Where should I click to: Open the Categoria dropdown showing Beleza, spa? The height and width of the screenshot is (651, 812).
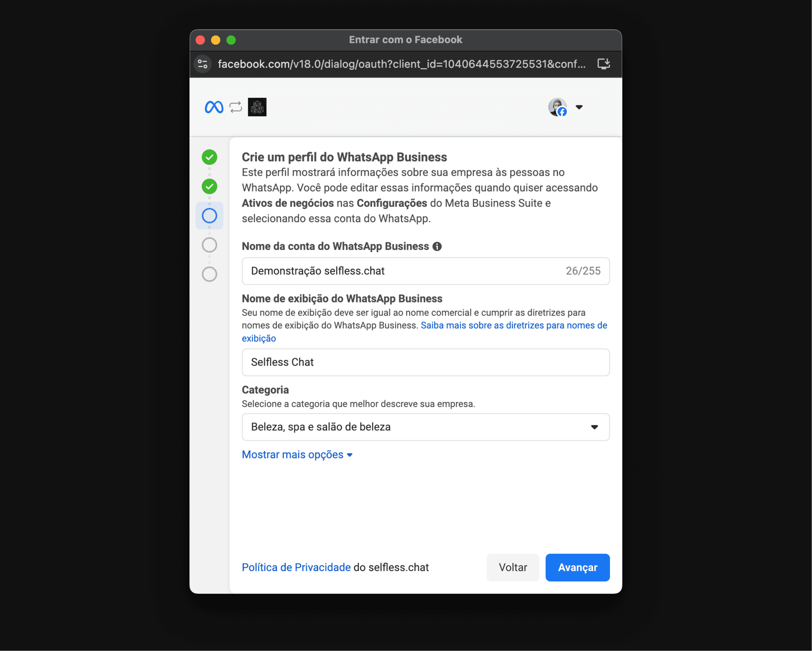pos(426,427)
